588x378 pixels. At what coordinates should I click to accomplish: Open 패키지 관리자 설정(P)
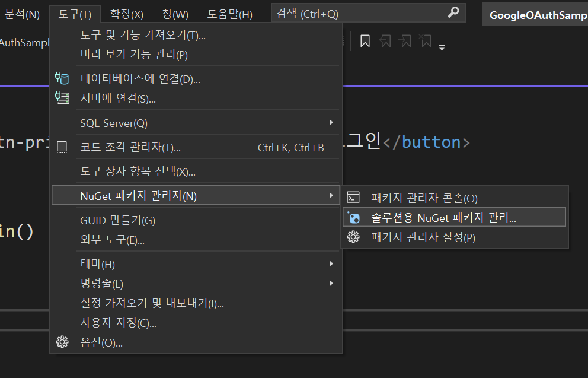[x=455, y=237]
